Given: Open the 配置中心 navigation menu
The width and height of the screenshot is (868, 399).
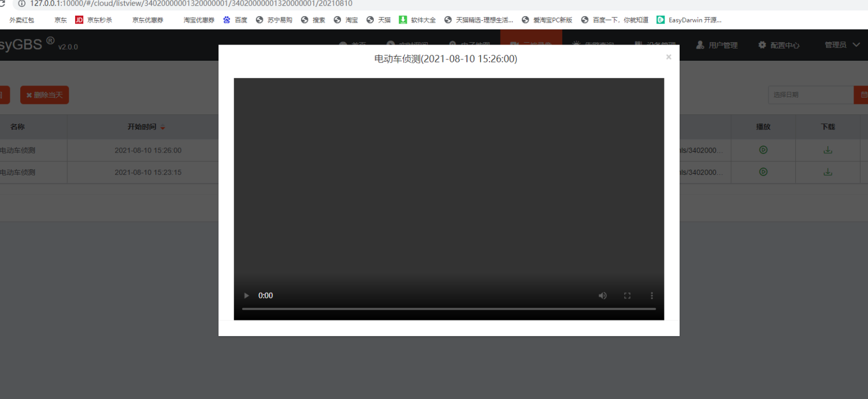Looking at the screenshot, I should (x=779, y=45).
